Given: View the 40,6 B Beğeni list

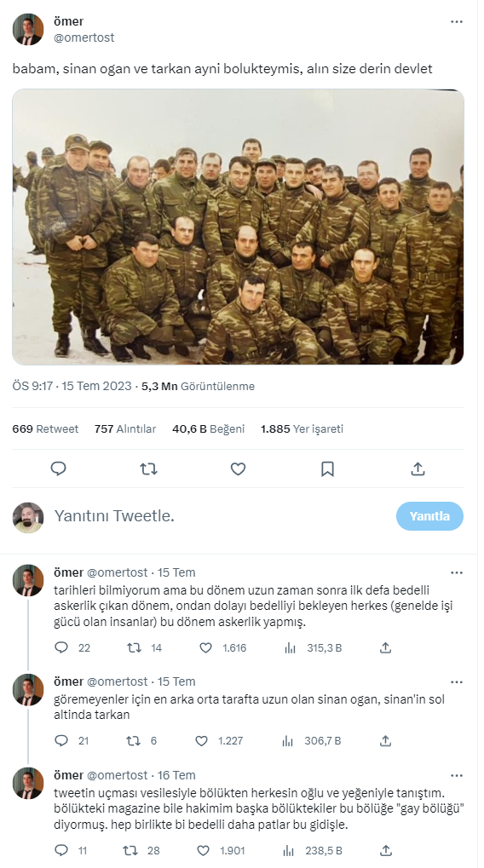Looking at the screenshot, I should coord(208,429).
